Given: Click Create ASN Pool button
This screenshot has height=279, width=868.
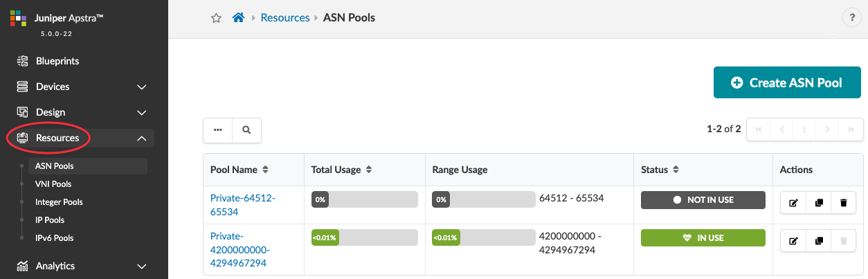Looking at the screenshot, I should click(x=787, y=83).
